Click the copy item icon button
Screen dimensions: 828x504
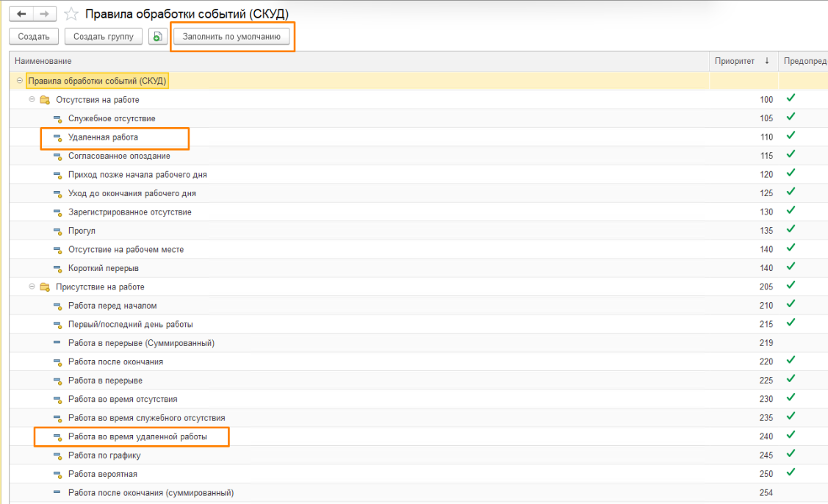coord(157,37)
